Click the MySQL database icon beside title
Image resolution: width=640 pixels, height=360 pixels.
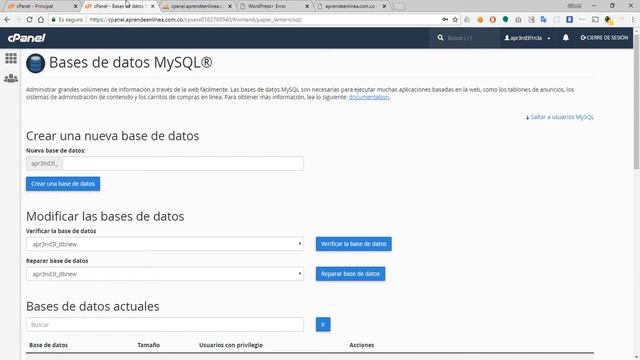tap(36, 63)
